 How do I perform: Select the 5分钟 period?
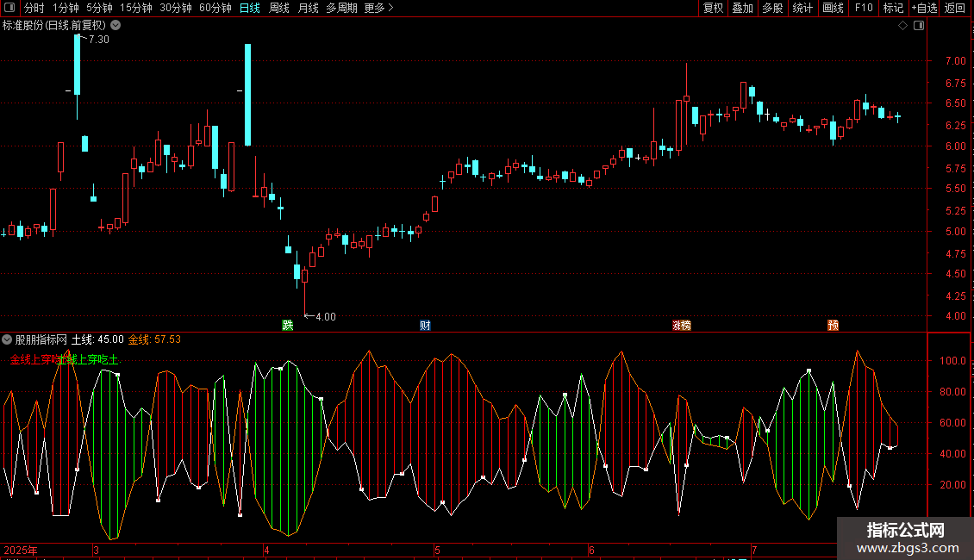[x=99, y=8]
